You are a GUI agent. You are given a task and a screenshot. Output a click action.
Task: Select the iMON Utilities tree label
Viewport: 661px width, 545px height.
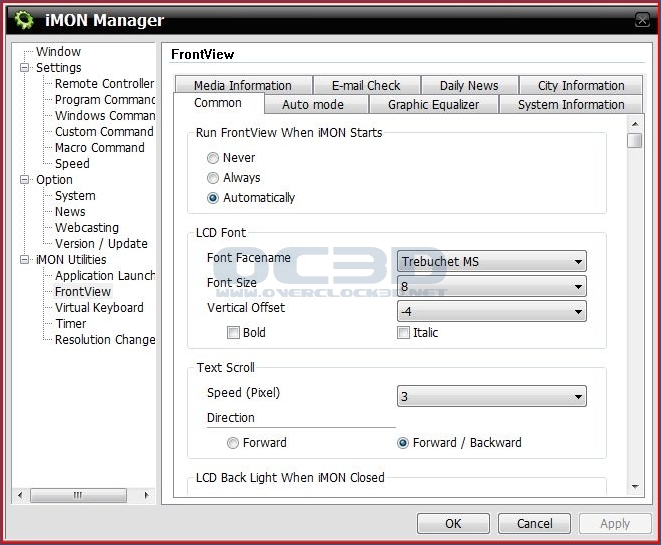coord(71,260)
